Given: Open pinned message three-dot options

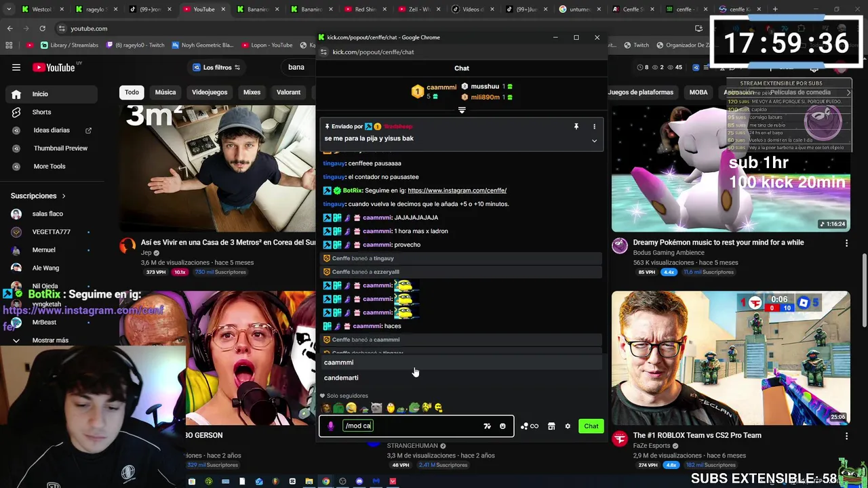Looking at the screenshot, I should (594, 127).
